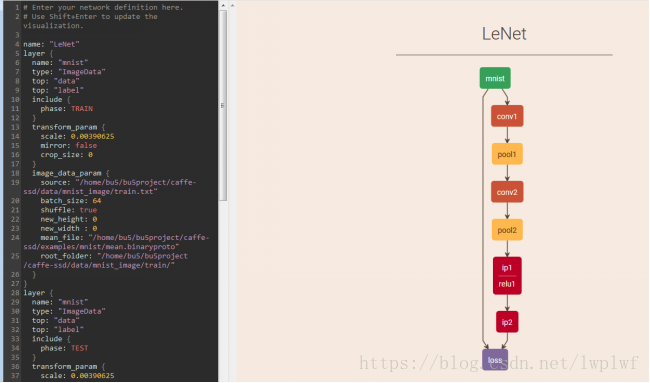Click the mean.binaryproto path string
The width and height of the screenshot is (650, 383).
(x=116, y=242)
